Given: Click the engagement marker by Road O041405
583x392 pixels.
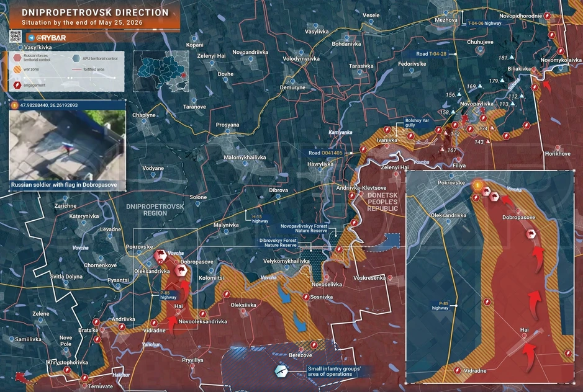Looking at the screenshot, I should click(363, 149).
